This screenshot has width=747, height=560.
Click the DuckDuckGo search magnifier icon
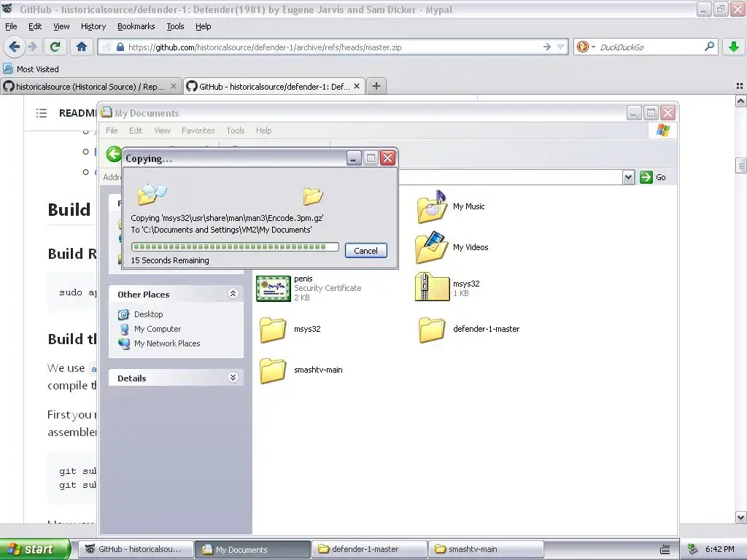(709, 47)
